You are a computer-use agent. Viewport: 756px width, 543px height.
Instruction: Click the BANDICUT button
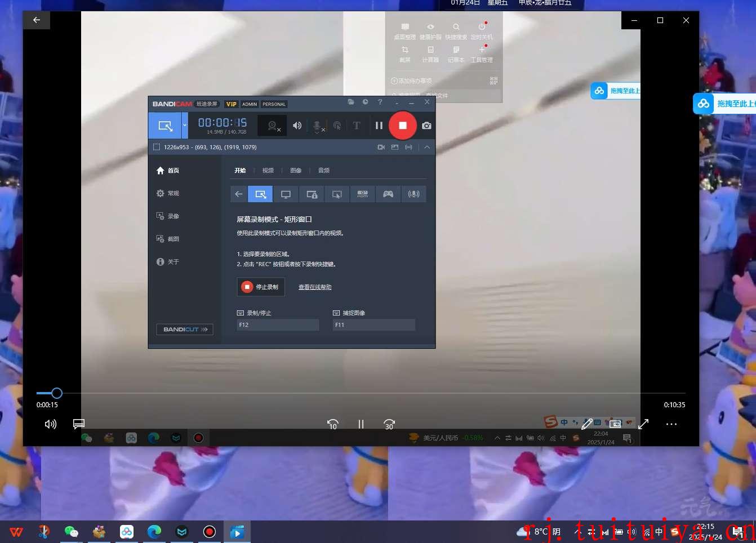pyautogui.click(x=185, y=330)
